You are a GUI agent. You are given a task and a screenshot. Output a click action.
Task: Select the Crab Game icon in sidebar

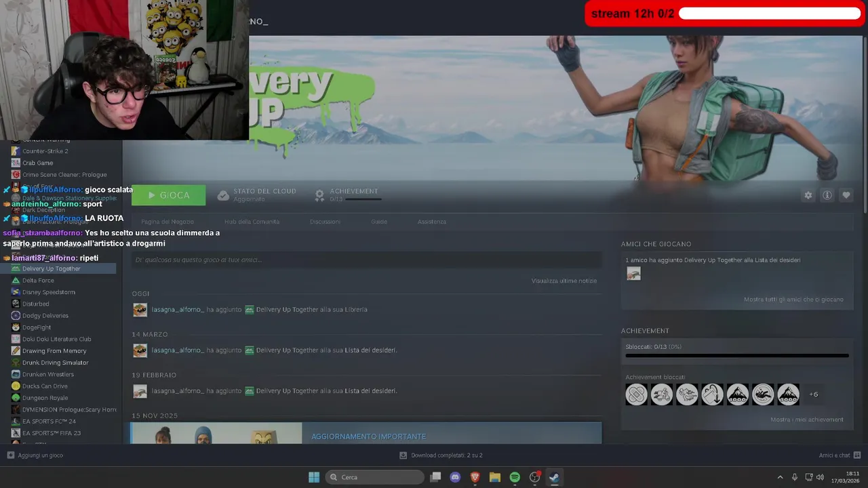(x=16, y=163)
